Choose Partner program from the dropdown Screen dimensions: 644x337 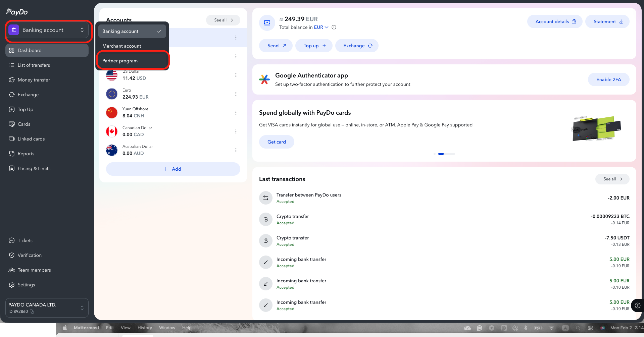(132, 61)
